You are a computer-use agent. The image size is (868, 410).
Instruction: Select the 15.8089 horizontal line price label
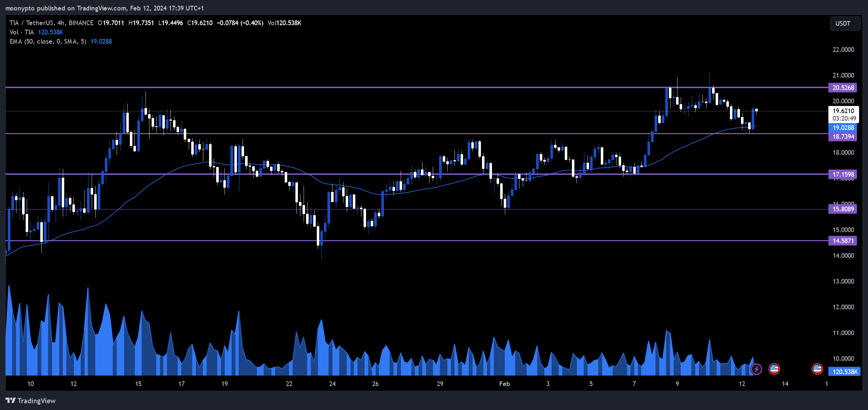click(x=843, y=209)
